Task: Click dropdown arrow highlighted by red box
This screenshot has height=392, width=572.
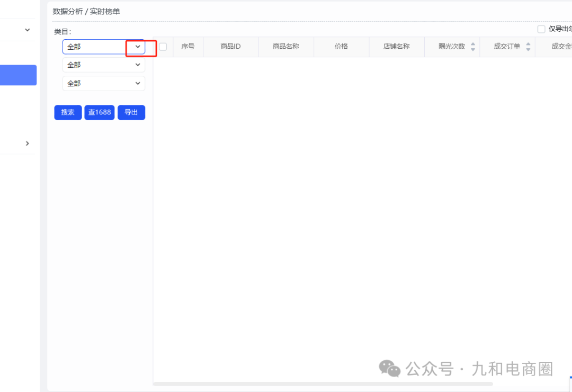Action: click(138, 47)
